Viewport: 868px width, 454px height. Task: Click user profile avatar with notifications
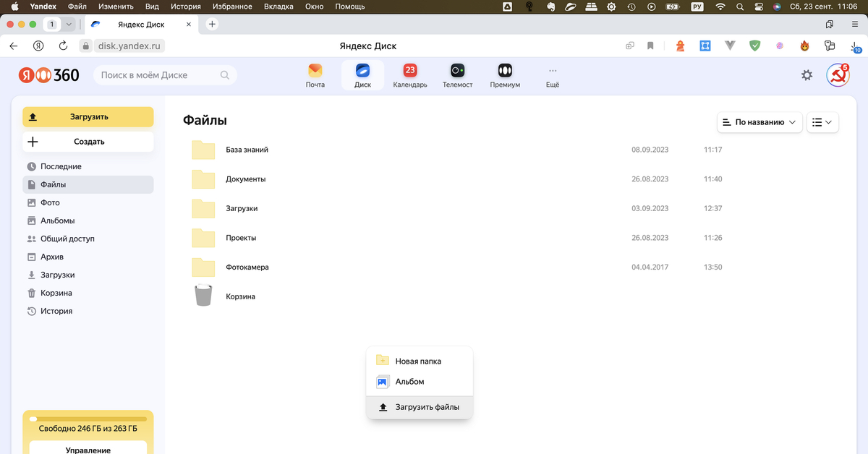(838, 74)
